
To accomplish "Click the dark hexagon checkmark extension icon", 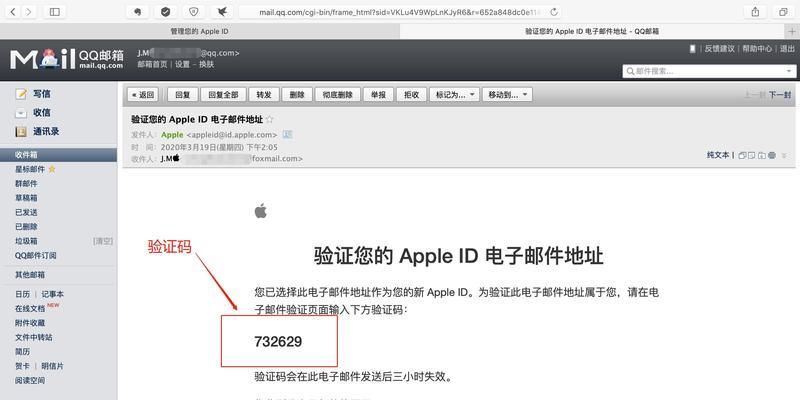I will [x=165, y=11].
